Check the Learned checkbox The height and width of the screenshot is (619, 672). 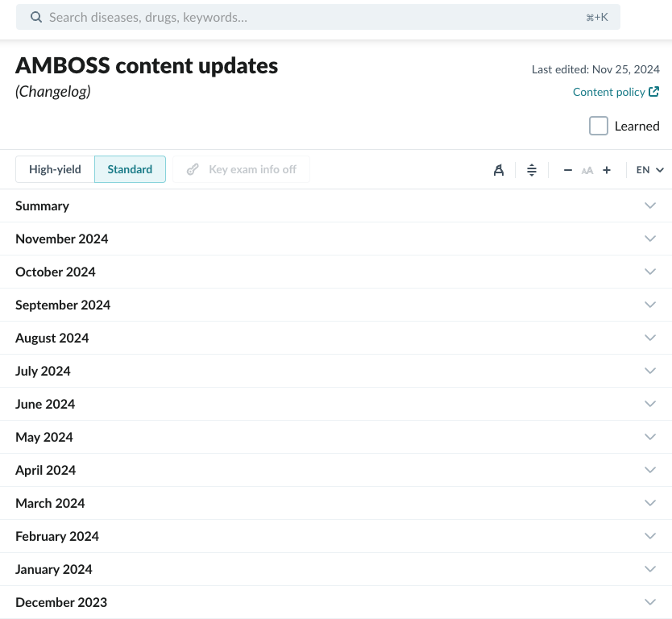pos(599,126)
